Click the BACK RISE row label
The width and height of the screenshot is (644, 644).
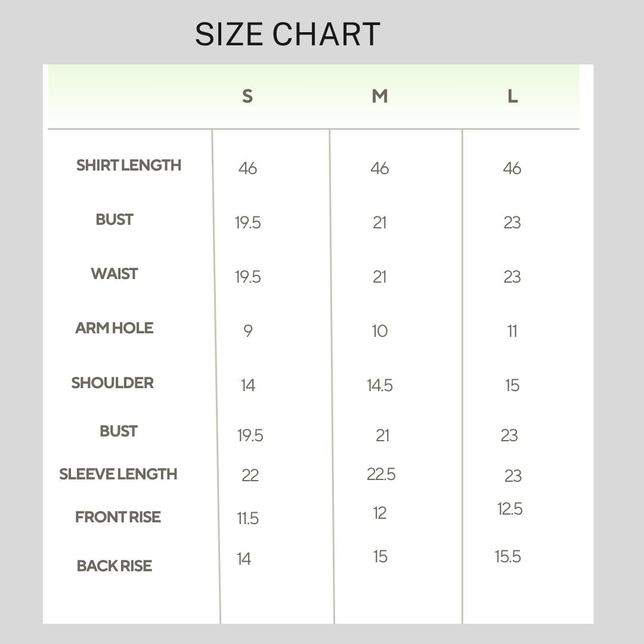point(114,566)
